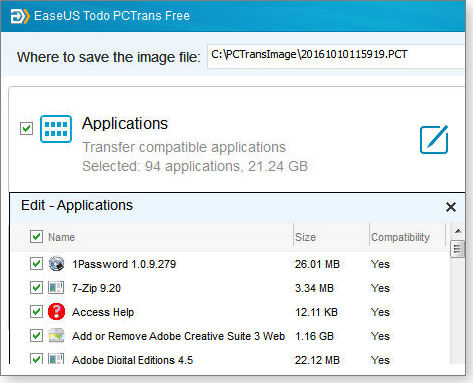The width and height of the screenshot is (473, 383).
Task: Sort list by Compatibility column header
Action: point(400,237)
